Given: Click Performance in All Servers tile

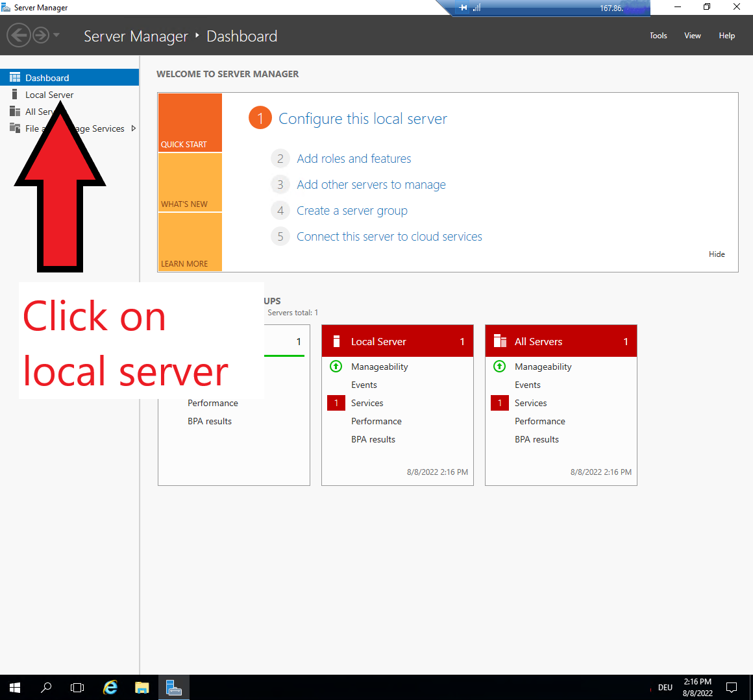Looking at the screenshot, I should (x=540, y=421).
